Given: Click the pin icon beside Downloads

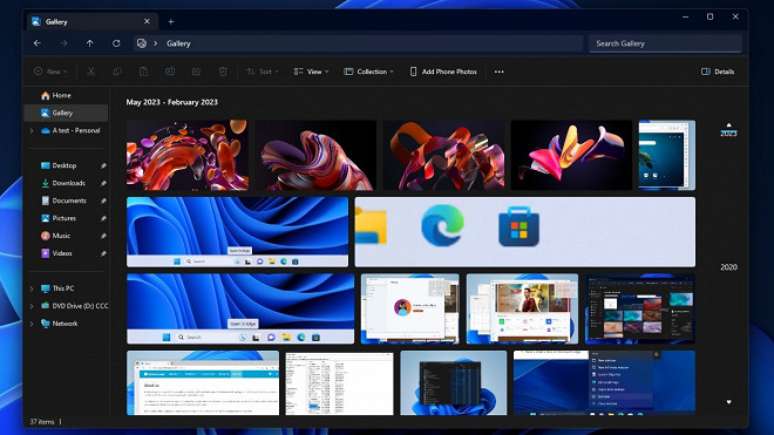Looking at the screenshot, I should (103, 183).
